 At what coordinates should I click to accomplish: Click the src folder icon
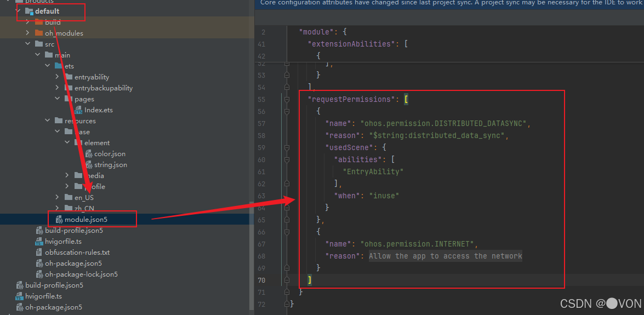click(x=39, y=44)
